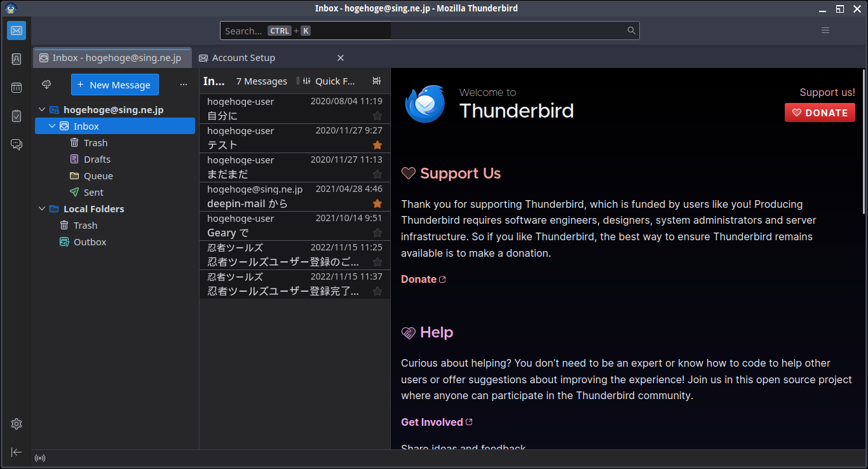This screenshot has width=868, height=469.
Task: Open the Geary で message
Action: [x=295, y=226]
